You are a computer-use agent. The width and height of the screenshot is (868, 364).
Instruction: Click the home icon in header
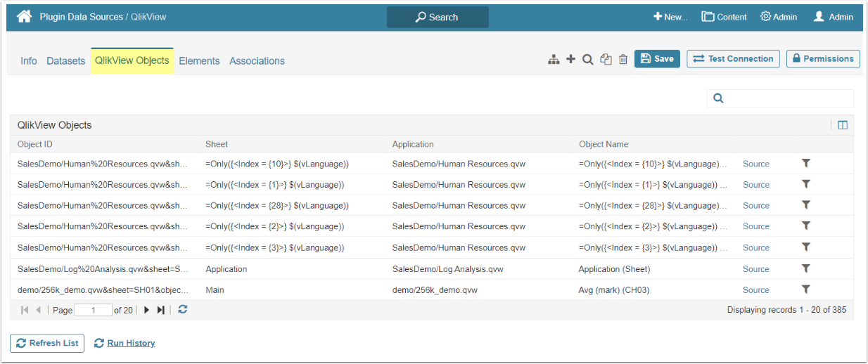[24, 16]
